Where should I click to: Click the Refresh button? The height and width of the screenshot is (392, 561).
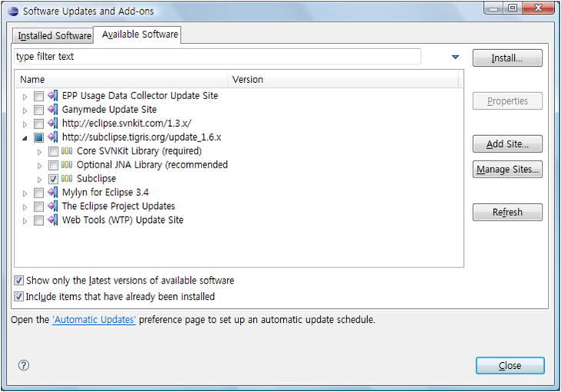[507, 212]
